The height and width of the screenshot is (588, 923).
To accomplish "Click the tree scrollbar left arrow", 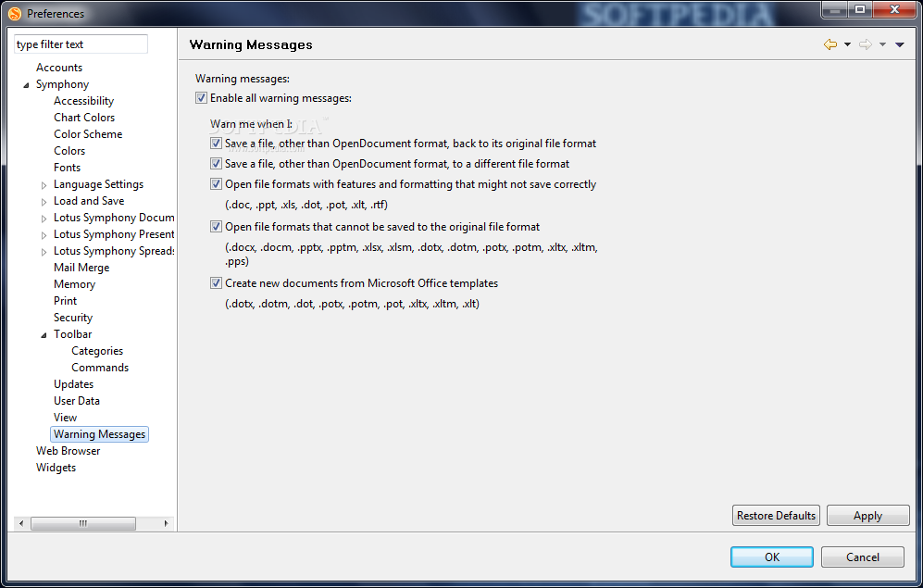I will tap(21, 522).
